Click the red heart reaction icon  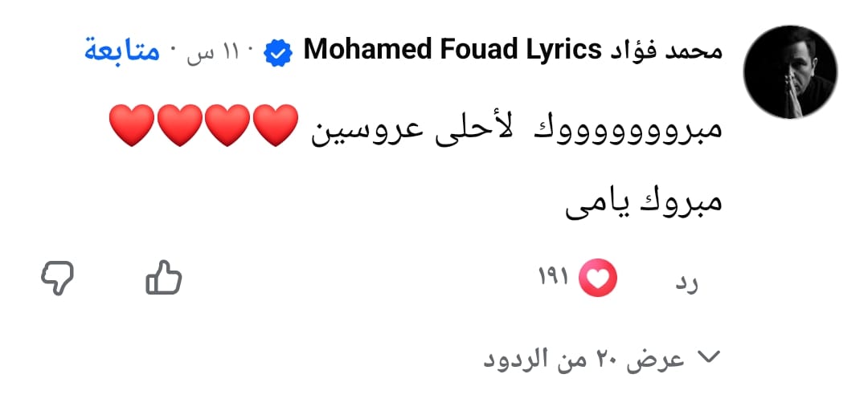598,279
